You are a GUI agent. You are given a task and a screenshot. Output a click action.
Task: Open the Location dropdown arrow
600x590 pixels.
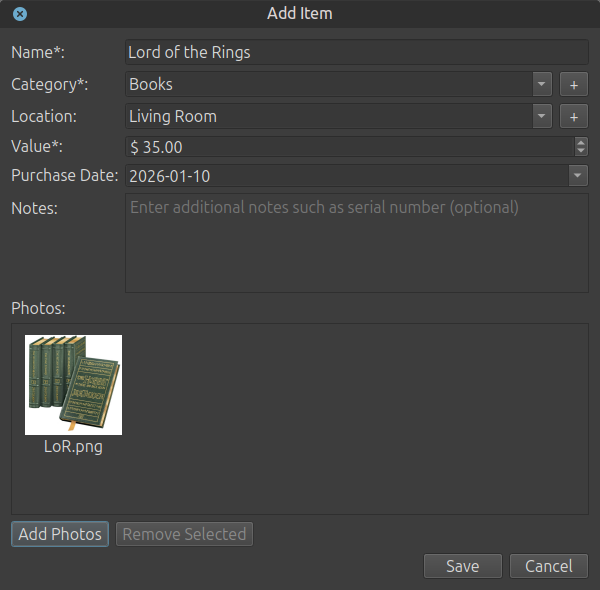(542, 116)
